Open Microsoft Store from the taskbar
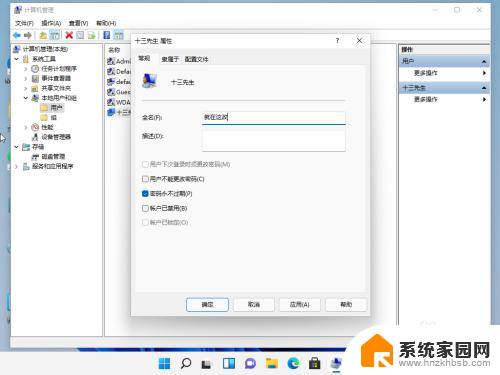Screen dimensions: 500x375 [x=315, y=363]
